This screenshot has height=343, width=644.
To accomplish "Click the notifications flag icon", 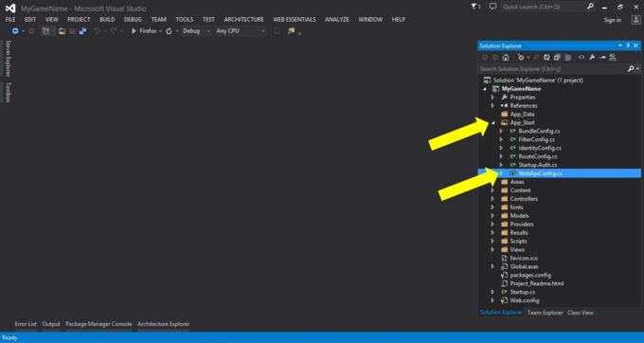I will coord(475,7).
